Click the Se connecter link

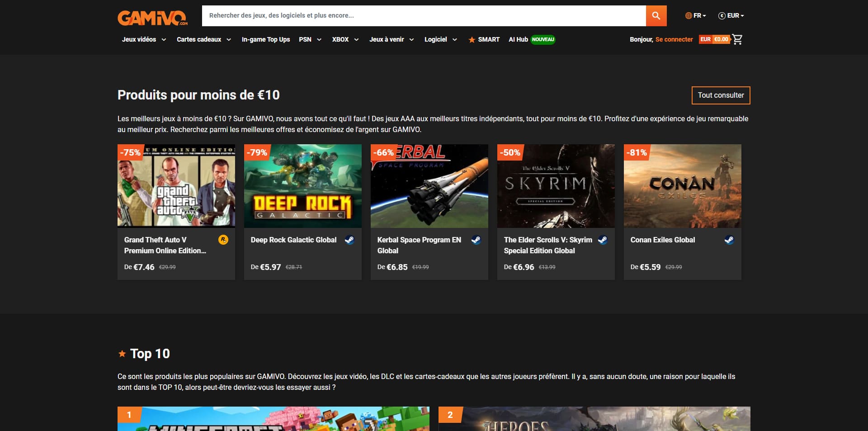click(x=674, y=39)
